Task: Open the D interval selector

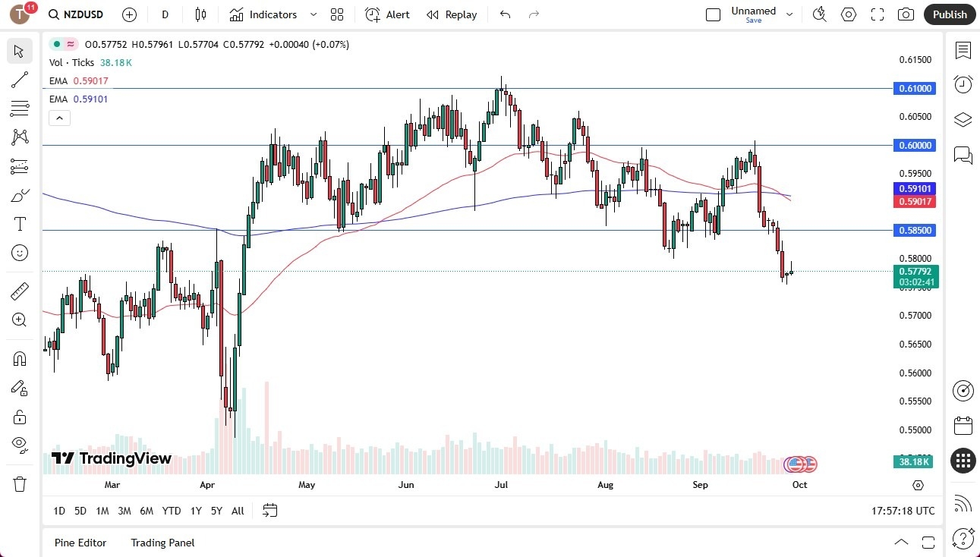Action: (164, 14)
